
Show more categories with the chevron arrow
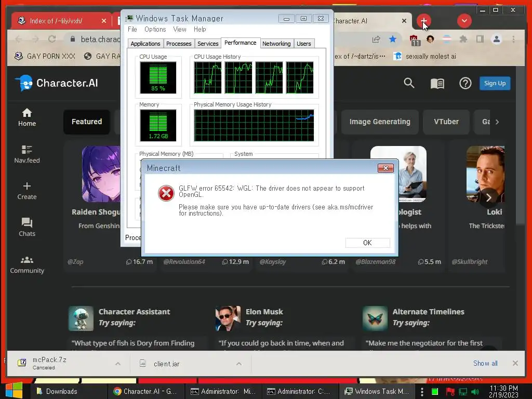[x=497, y=122]
